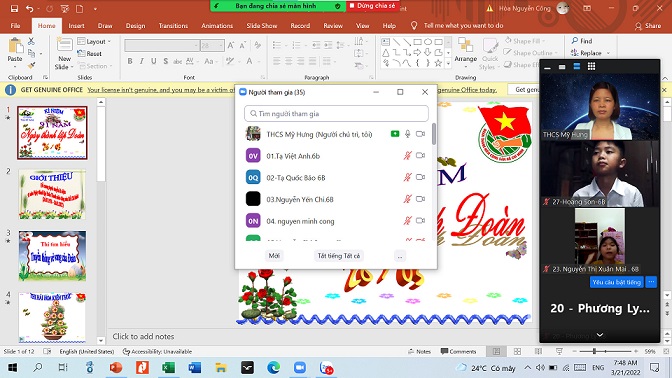Toggle Italic formatting in ribbon

click(141, 61)
